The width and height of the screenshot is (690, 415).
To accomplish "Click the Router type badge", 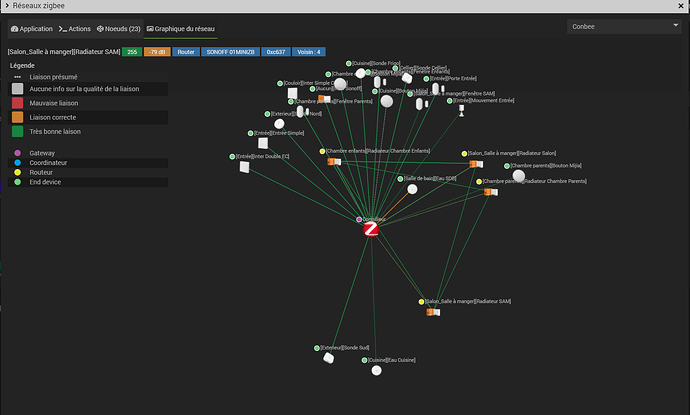I will [x=186, y=52].
